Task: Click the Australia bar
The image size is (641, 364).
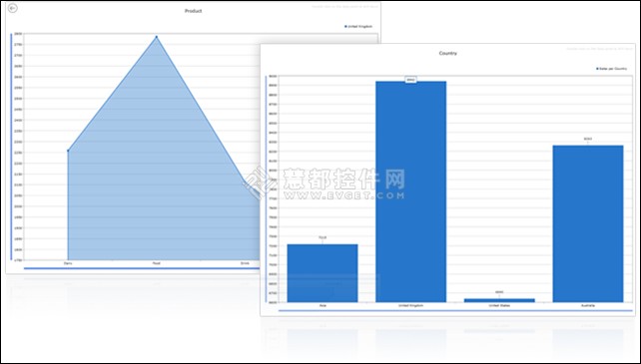Action: 588,223
